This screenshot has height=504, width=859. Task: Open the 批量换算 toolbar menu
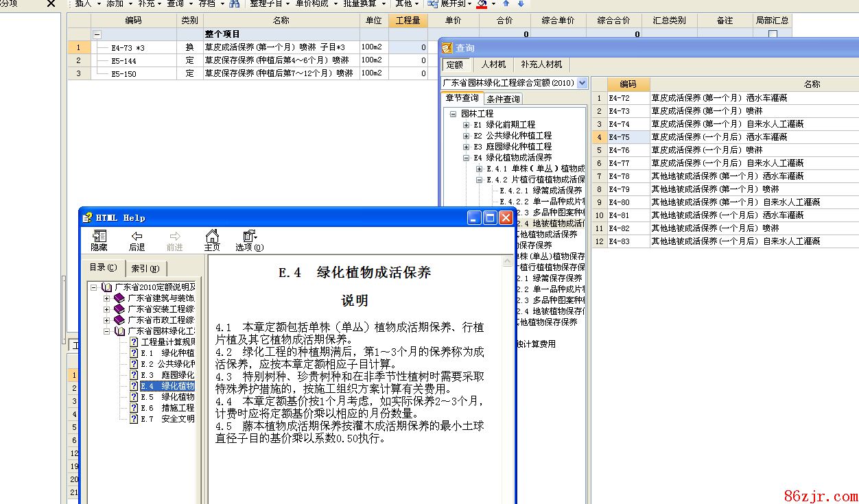(x=363, y=3)
